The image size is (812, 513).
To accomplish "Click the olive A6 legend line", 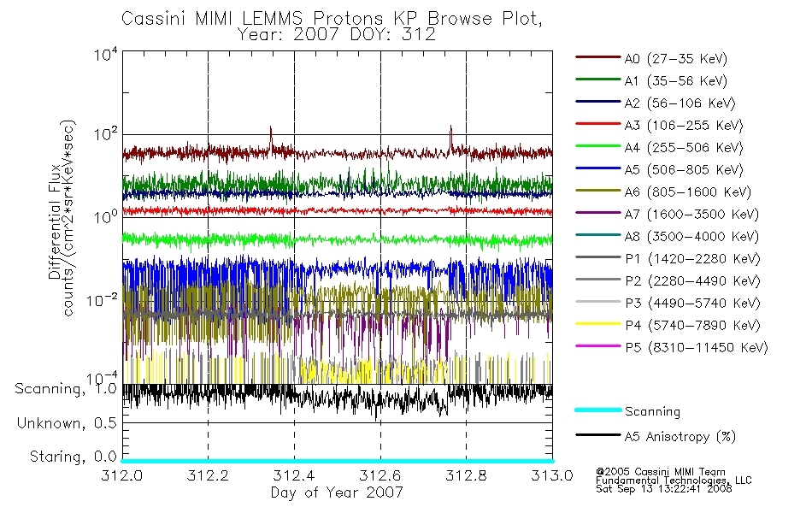I will (597, 191).
